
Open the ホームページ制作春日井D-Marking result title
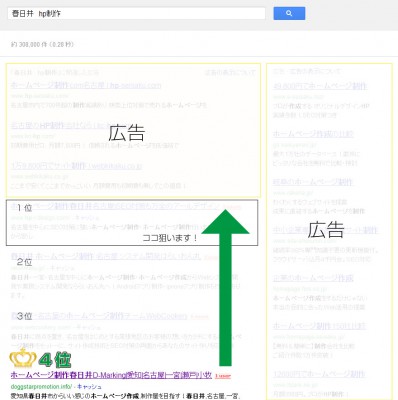[x=111, y=375]
